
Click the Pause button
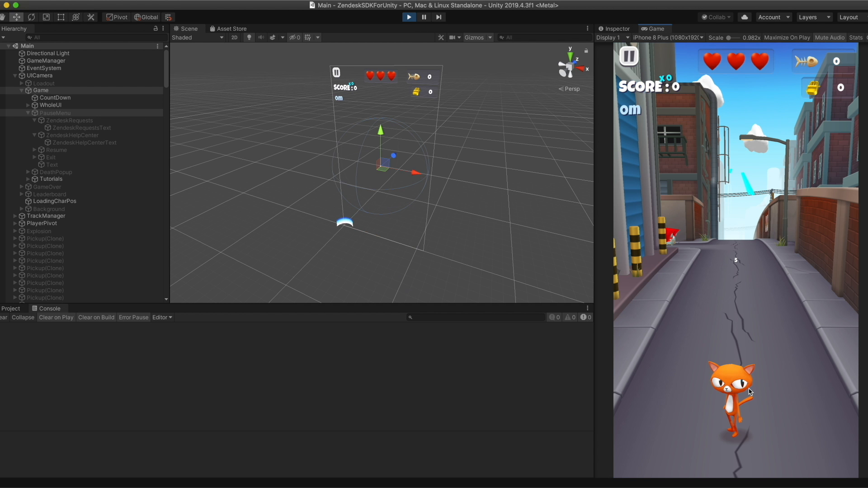424,17
